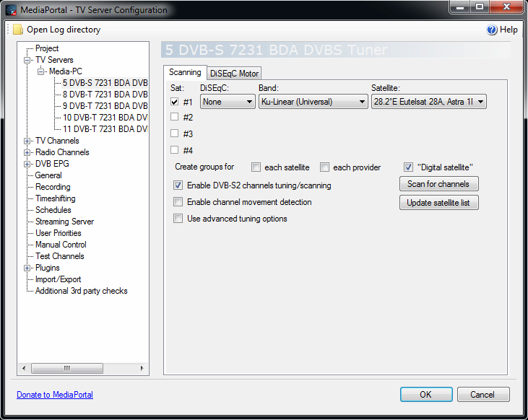Click the Plugins label in tree
Screen dimensions: 528x420
point(48,268)
